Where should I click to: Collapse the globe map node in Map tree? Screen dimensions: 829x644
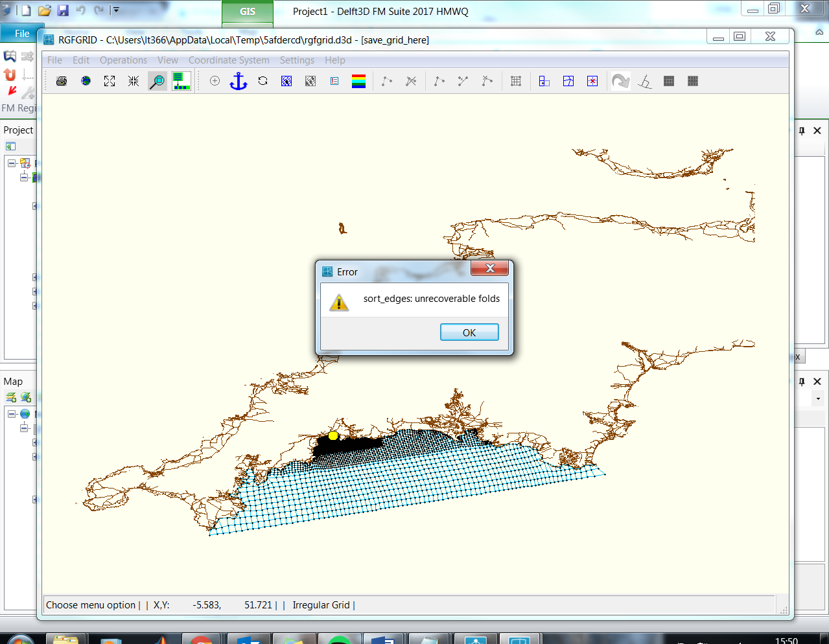click(x=12, y=414)
